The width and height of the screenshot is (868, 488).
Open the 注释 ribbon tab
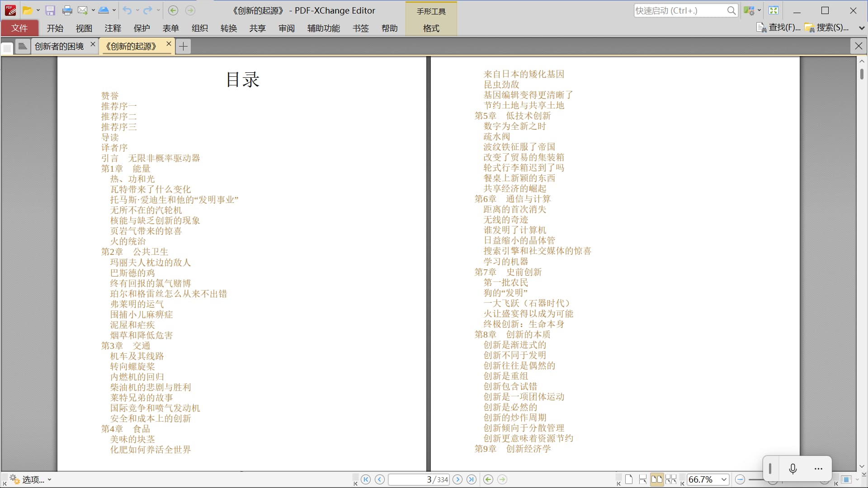[x=113, y=28]
